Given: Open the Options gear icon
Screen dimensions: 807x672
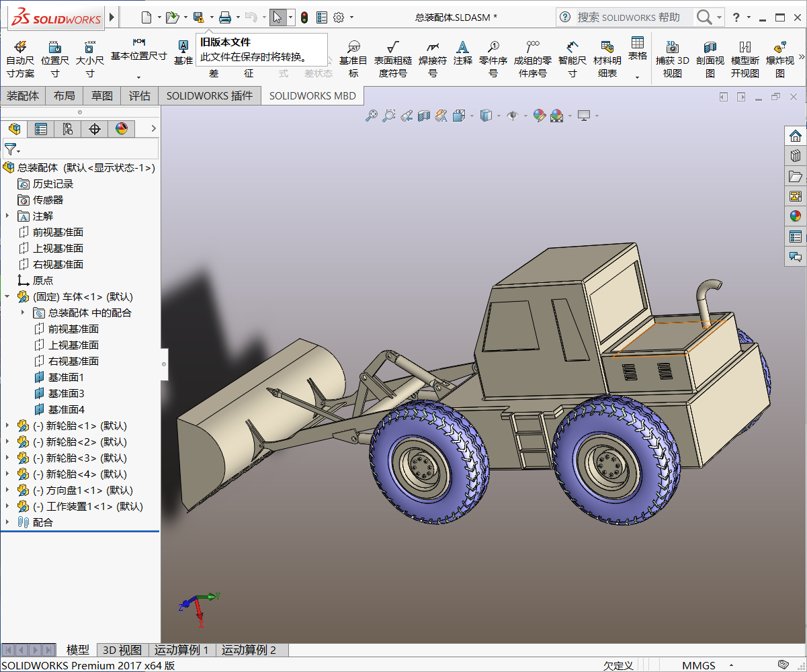Looking at the screenshot, I should (x=339, y=17).
